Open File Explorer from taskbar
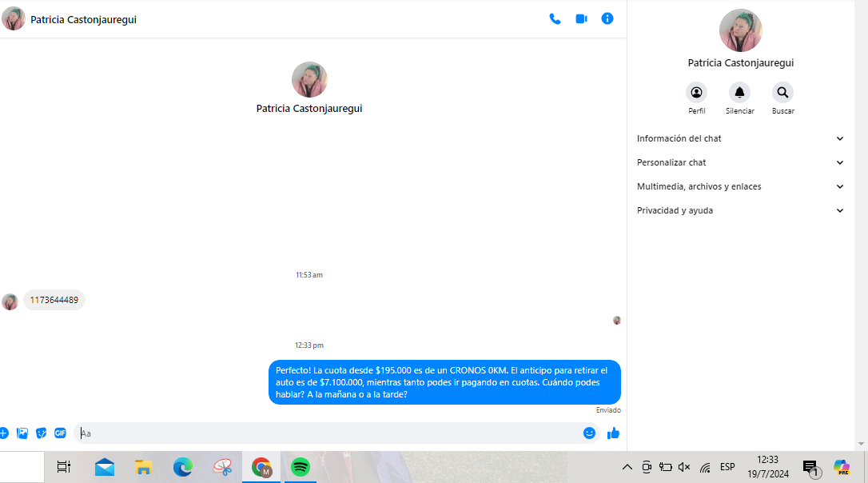 [143, 467]
